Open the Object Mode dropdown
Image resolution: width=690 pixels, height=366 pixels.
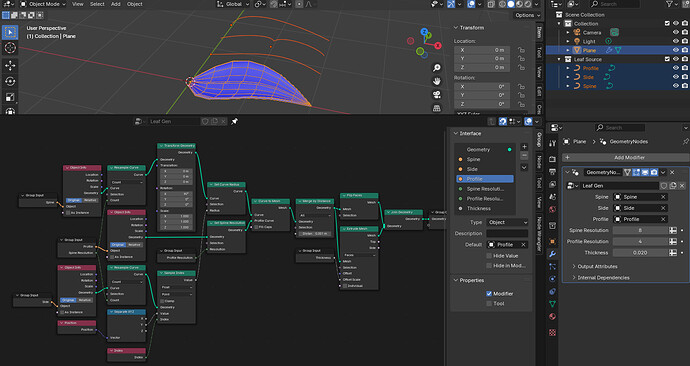point(43,4)
